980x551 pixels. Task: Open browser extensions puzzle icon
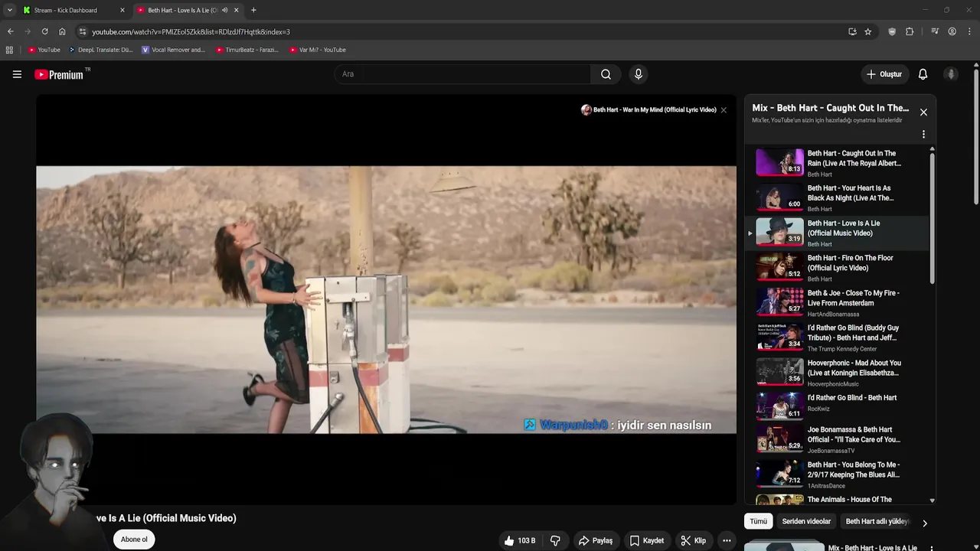pos(910,31)
